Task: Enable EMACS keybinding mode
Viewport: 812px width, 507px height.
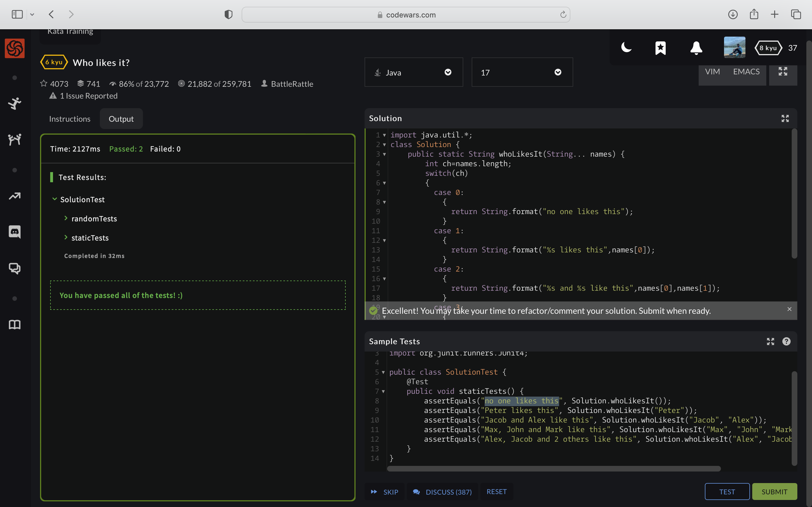Action: pyautogui.click(x=746, y=72)
